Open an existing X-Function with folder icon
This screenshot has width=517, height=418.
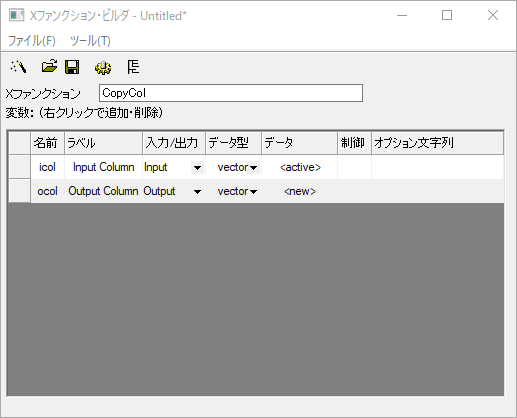[49, 67]
